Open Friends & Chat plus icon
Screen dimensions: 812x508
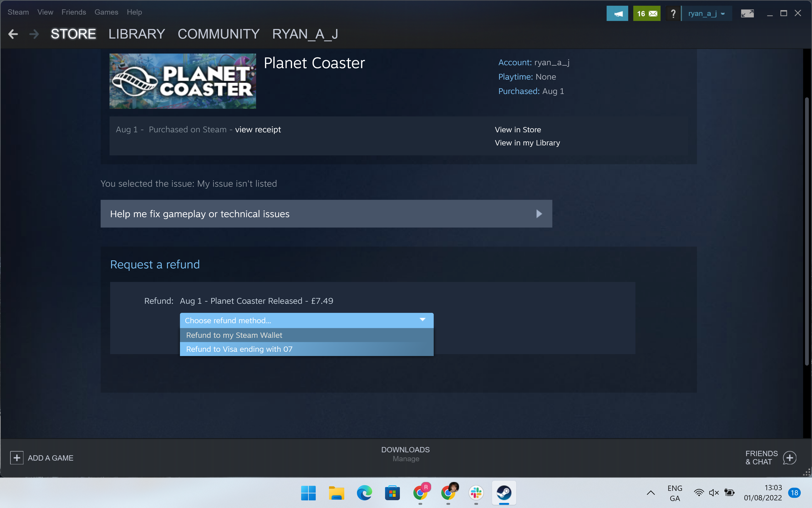pos(790,458)
